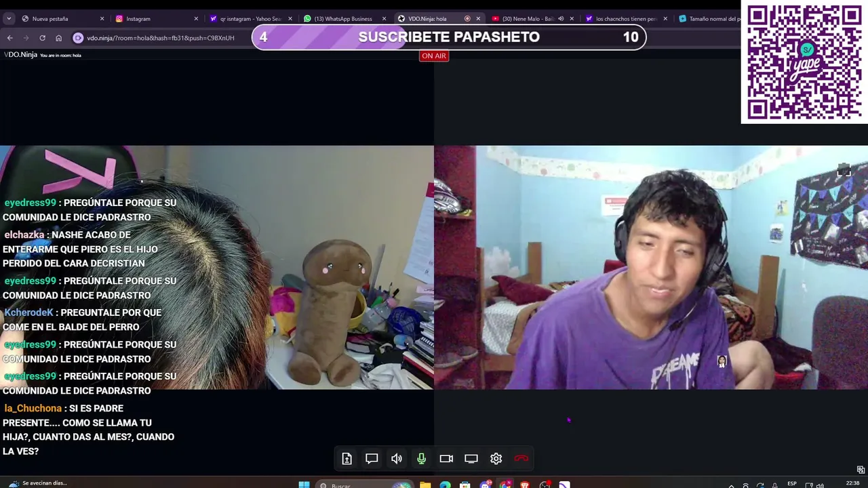
Task: Close the Instagram tab
Action: pos(196,19)
